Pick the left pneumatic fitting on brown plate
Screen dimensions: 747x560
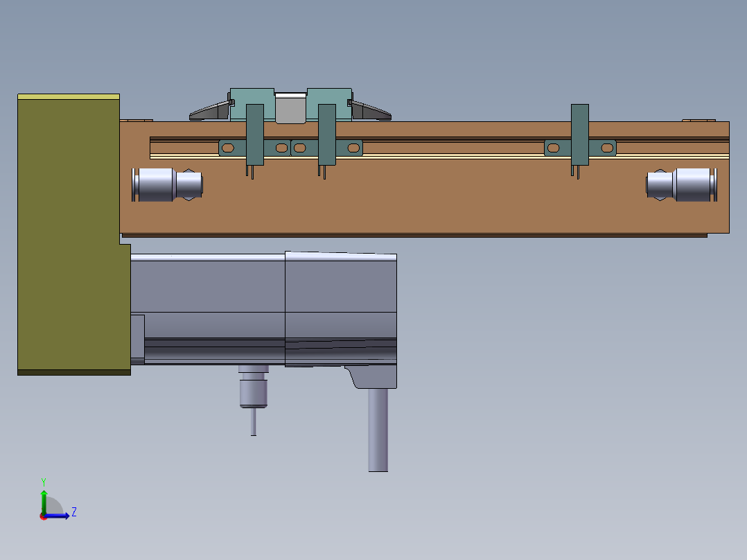coord(167,184)
